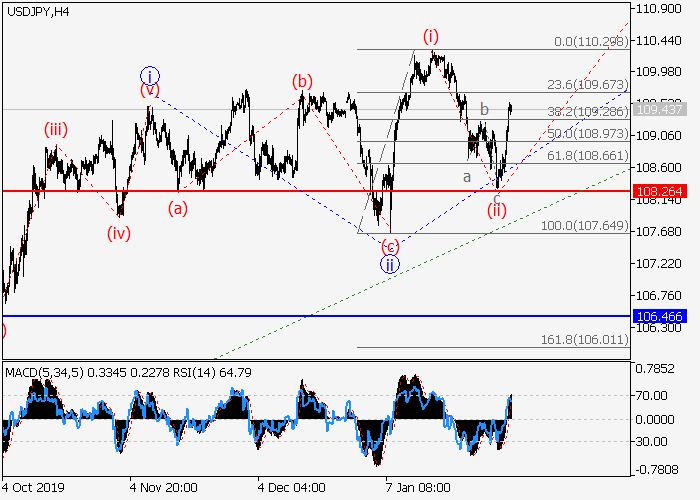Select the blue circled wave ii label

pos(389,264)
